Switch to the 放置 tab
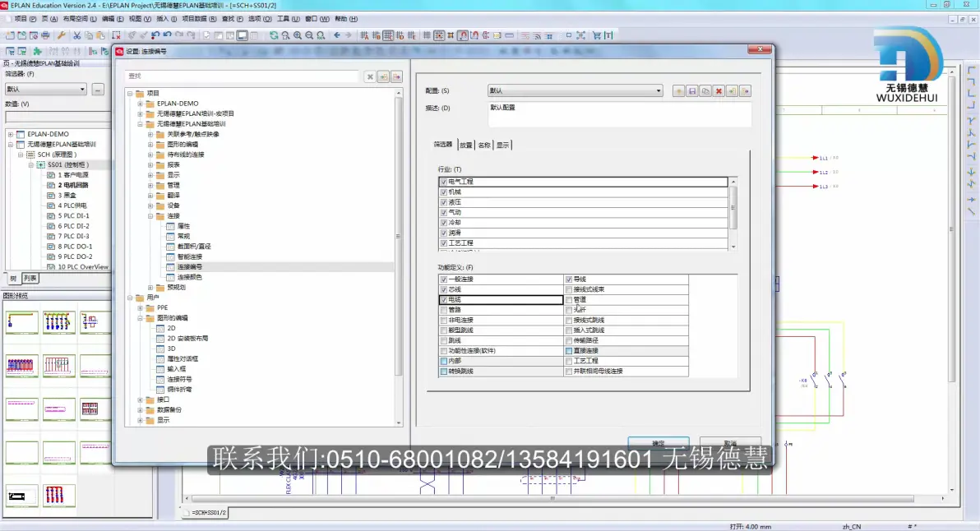This screenshot has width=980, height=531. (x=466, y=145)
